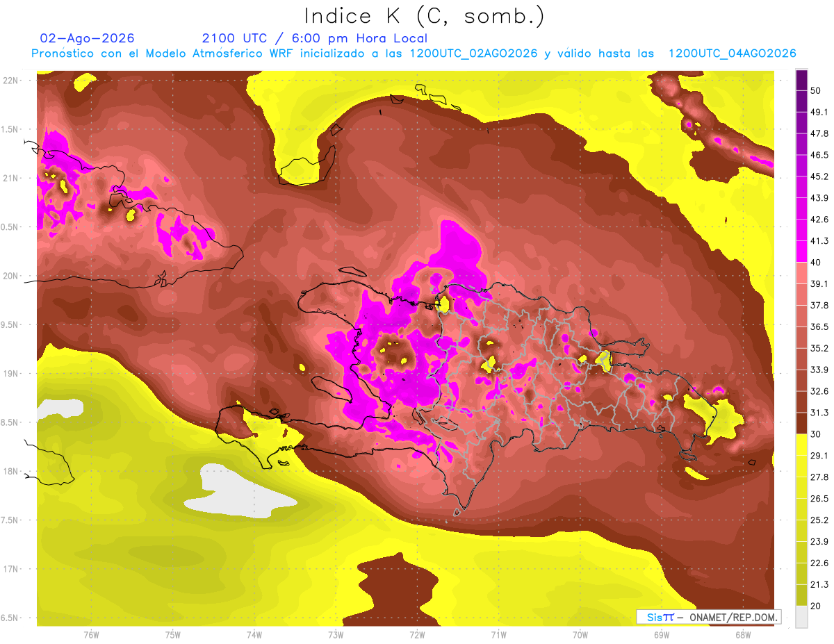The image size is (834, 644).
Task: Click the colorbar value 25.2
Action: tap(819, 520)
